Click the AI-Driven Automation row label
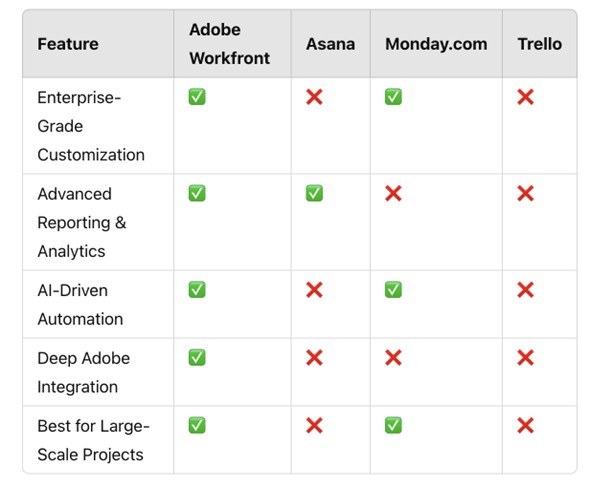 (x=80, y=305)
